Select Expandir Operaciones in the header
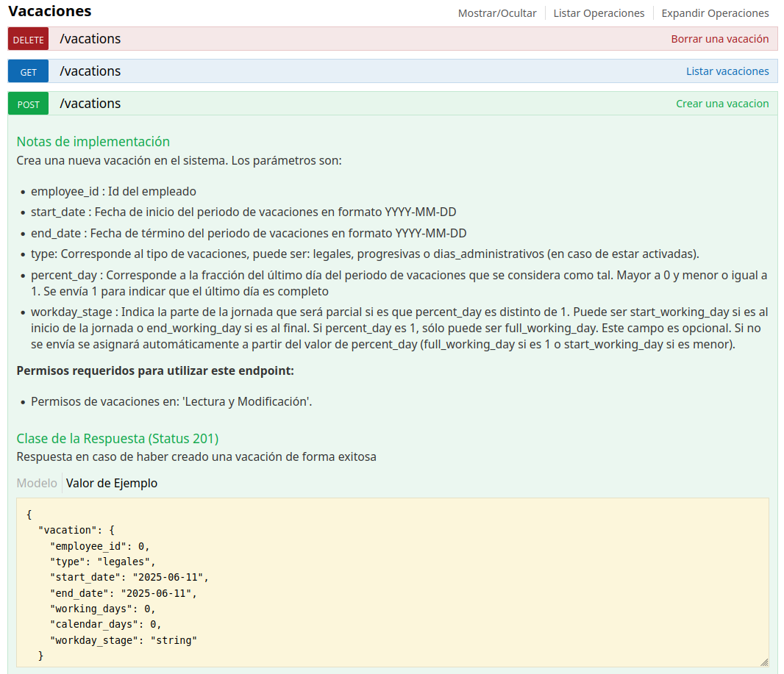 (715, 13)
